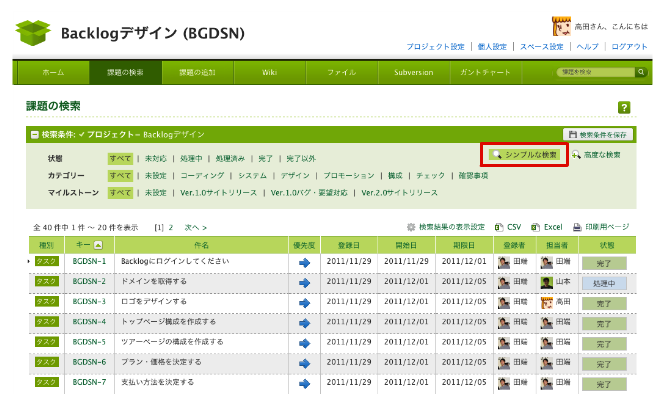The width and height of the screenshot is (661, 402).
Task: Click priority arrow icon for BGDSN-5
Action: [304, 343]
